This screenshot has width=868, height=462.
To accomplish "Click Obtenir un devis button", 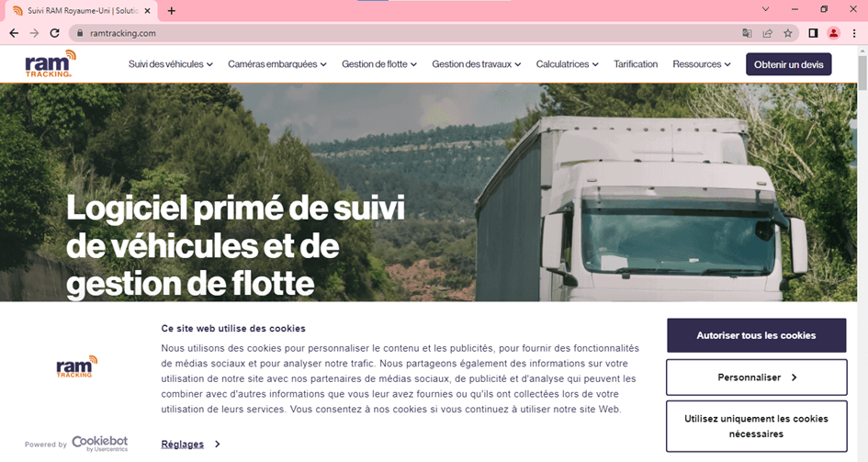I will (788, 64).
